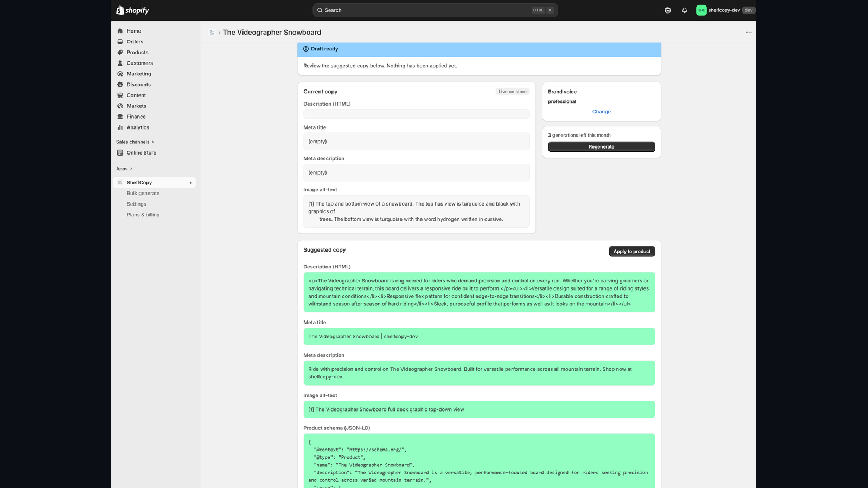Viewport: 868px width, 488px height.
Task: Open the Sidekick assistant icon in top bar
Action: click(668, 10)
